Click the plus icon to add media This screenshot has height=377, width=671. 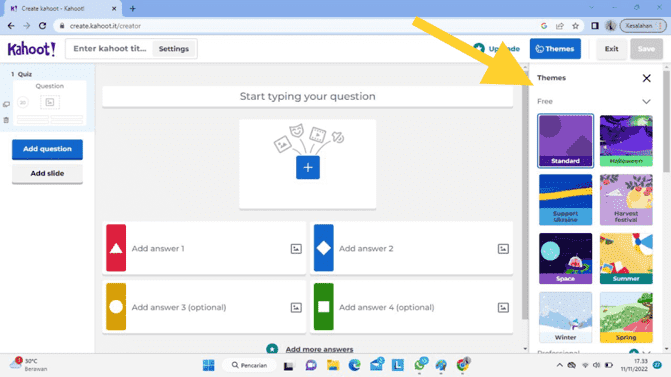point(308,167)
